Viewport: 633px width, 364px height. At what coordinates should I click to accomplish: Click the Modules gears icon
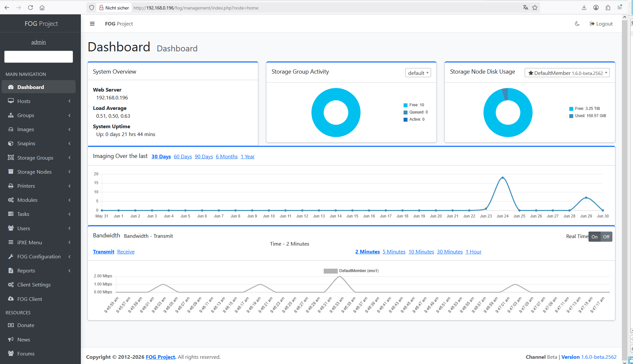pyautogui.click(x=11, y=200)
